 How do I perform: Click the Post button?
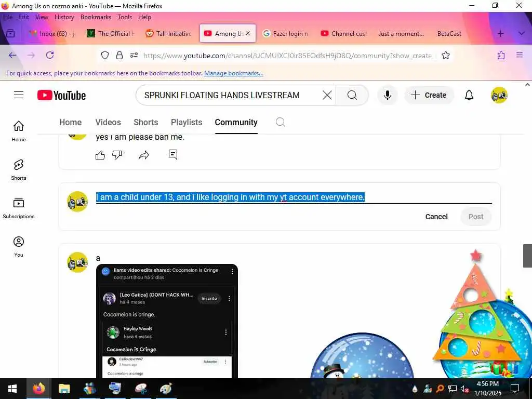tap(476, 217)
